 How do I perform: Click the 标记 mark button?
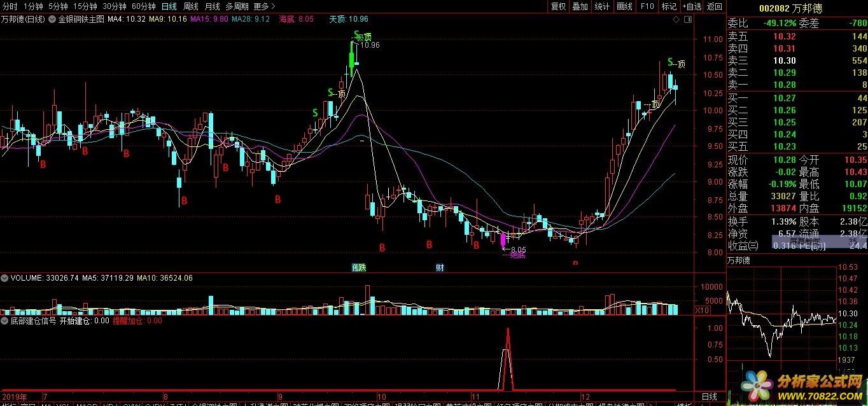[x=669, y=6]
